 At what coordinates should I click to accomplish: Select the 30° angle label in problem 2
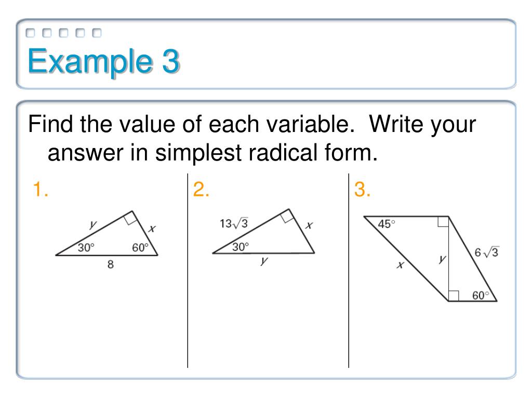(240, 247)
